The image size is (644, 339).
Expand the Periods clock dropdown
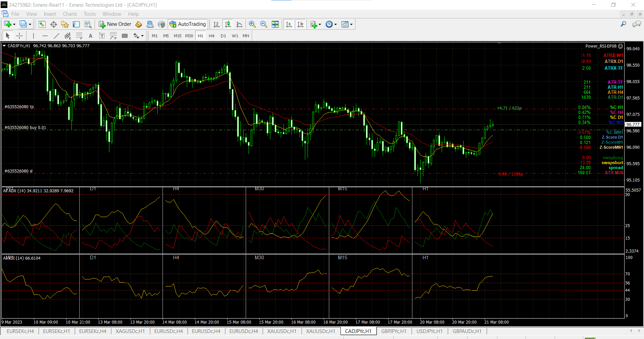(335, 24)
